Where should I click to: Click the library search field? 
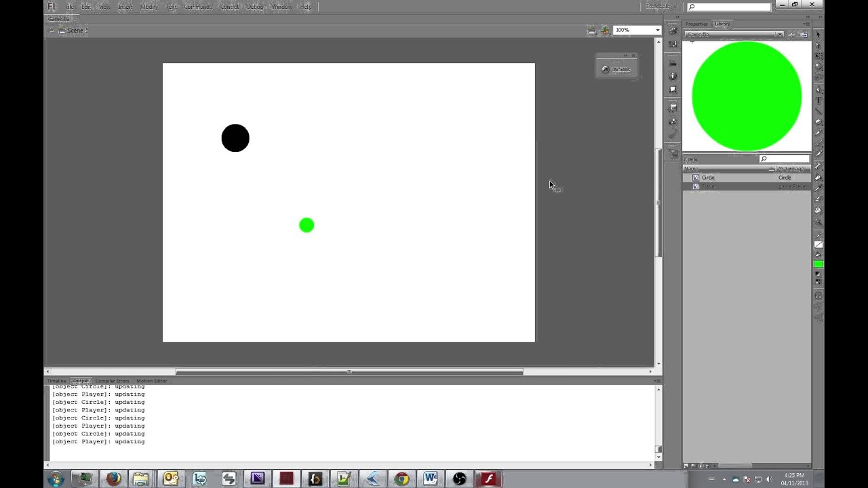point(785,159)
